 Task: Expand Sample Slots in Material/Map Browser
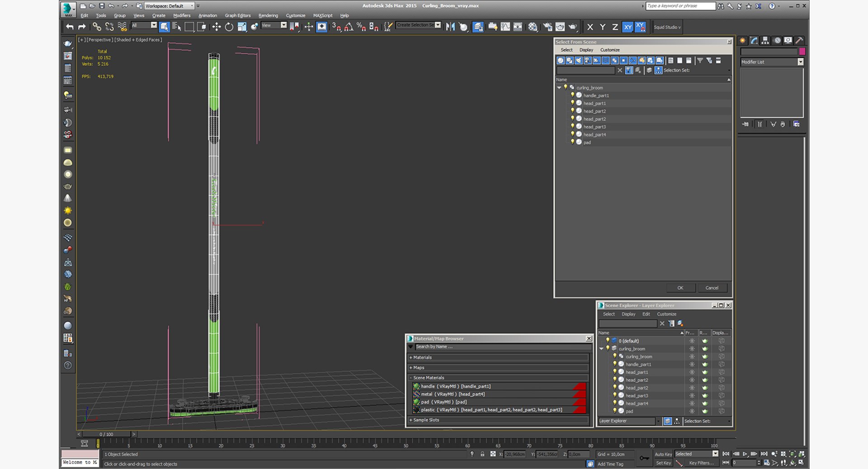(x=497, y=420)
